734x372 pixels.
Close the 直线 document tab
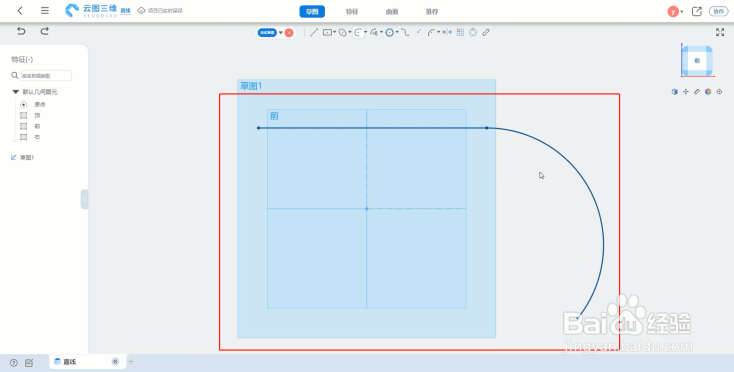[x=115, y=361]
